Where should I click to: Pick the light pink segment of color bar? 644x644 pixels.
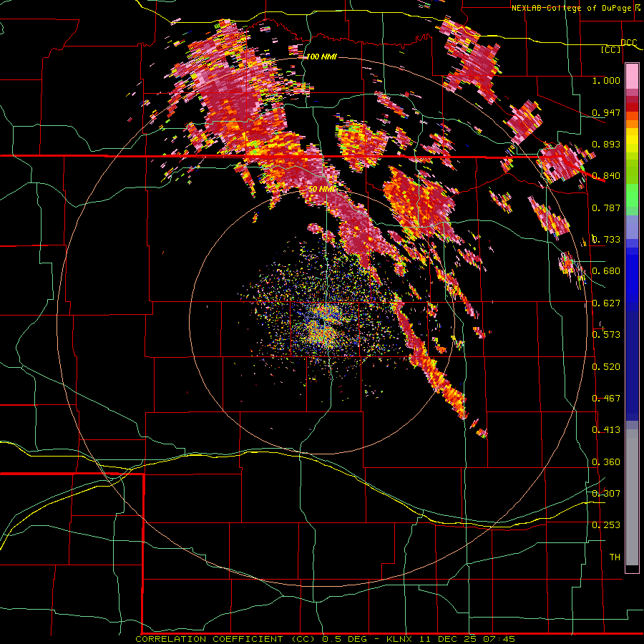click(632, 77)
